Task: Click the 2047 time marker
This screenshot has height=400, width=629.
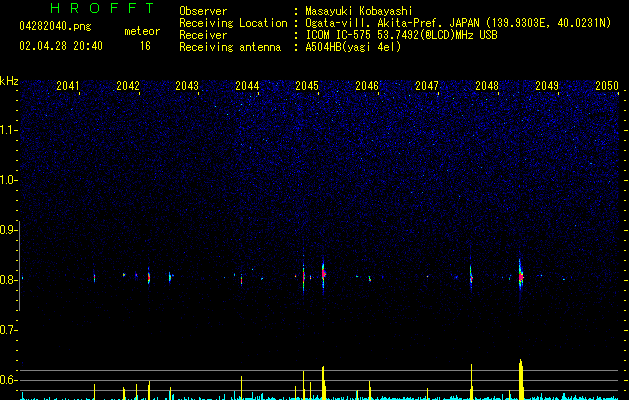Action: (x=427, y=86)
